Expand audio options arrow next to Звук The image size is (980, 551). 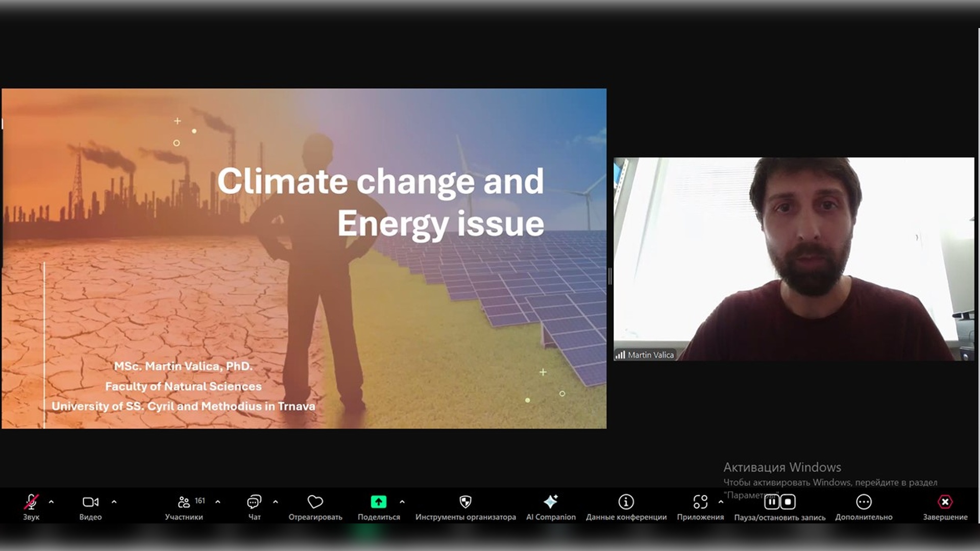point(51,502)
